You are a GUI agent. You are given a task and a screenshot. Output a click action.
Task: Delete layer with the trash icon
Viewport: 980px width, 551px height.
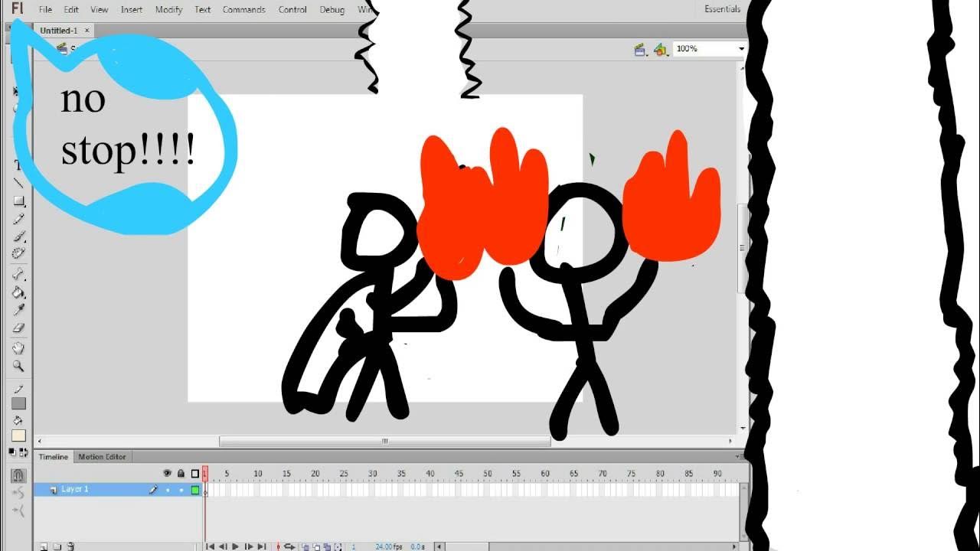70,546
